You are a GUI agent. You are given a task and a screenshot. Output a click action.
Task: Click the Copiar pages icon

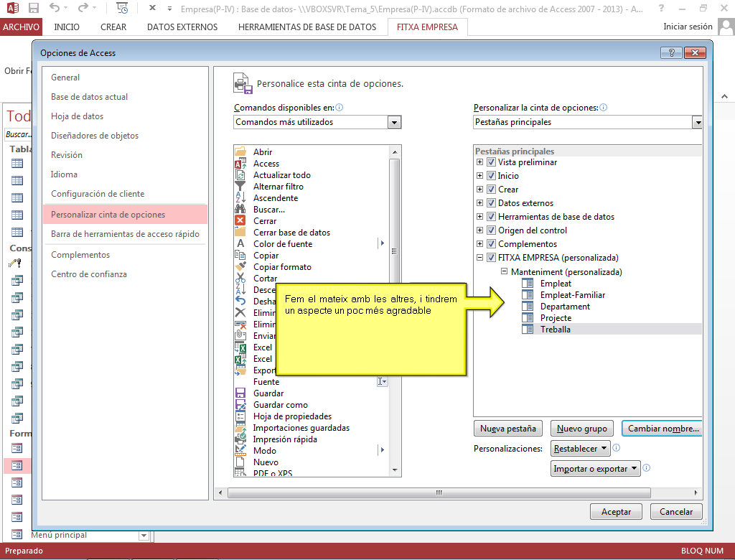[x=240, y=255]
